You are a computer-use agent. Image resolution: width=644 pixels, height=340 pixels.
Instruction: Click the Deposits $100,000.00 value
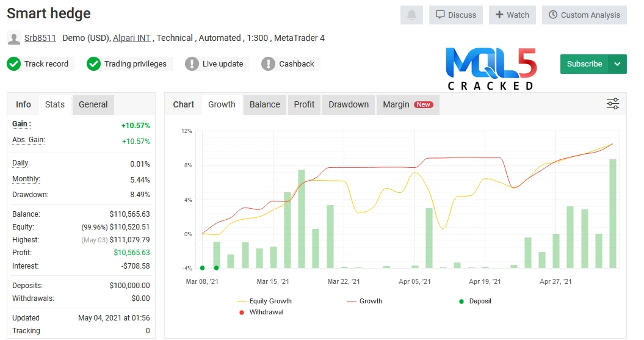pos(130,286)
